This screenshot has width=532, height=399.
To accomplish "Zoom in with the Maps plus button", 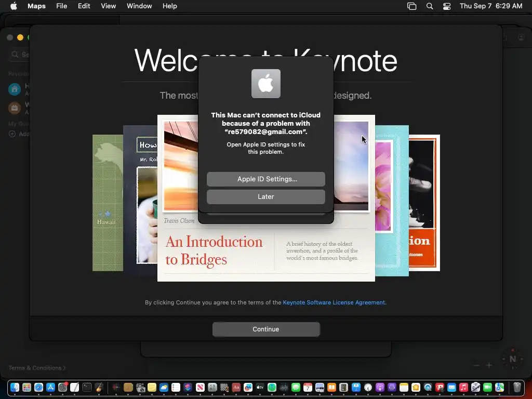I will 489,365.
